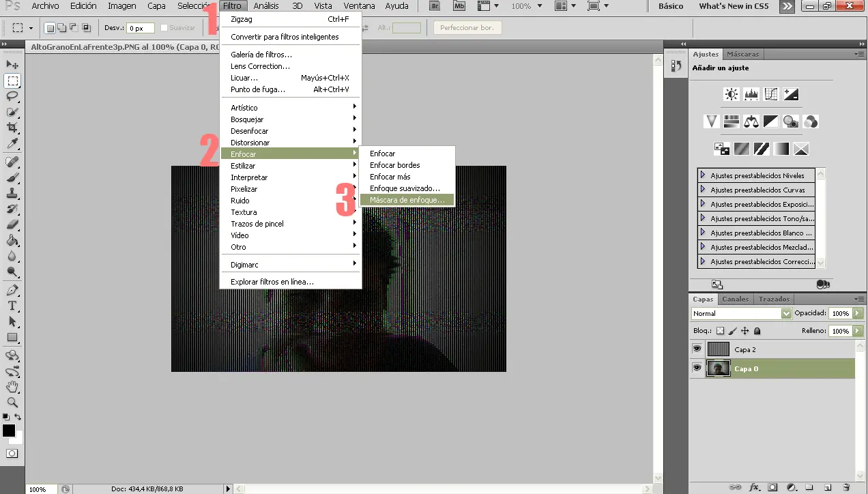Select the Brush tool
The height and width of the screenshot is (494, 868).
(12, 177)
